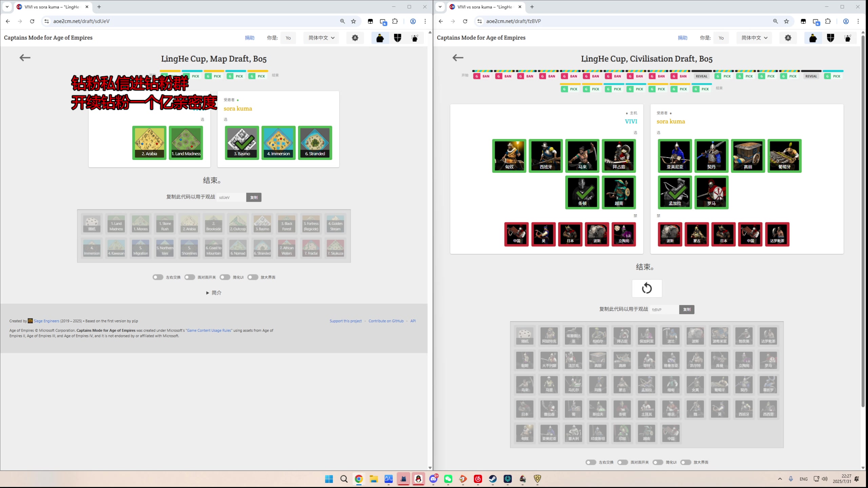This screenshot has width=868, height=488.
Task: Toggle 放大界面 switch in right window
Action: 686,462
